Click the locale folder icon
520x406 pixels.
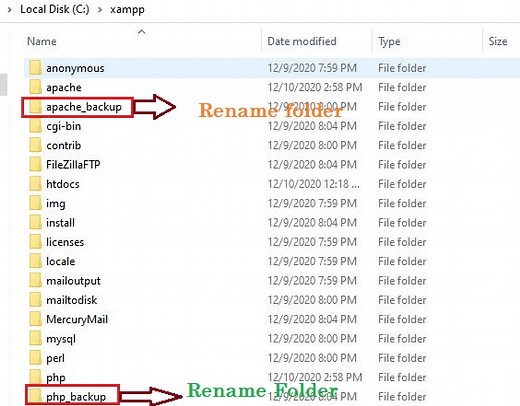coord(35,261)
